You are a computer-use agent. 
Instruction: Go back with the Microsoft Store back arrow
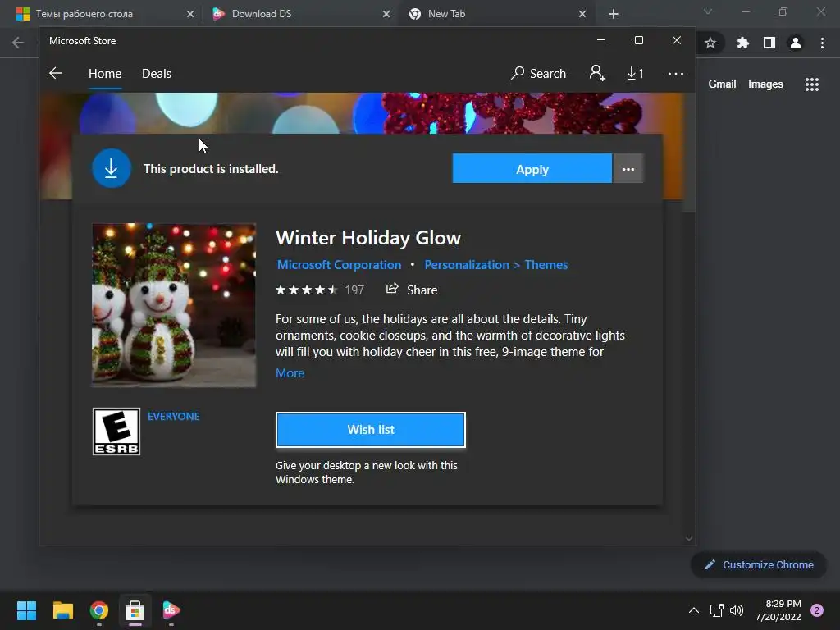click(x=56, y=73)
